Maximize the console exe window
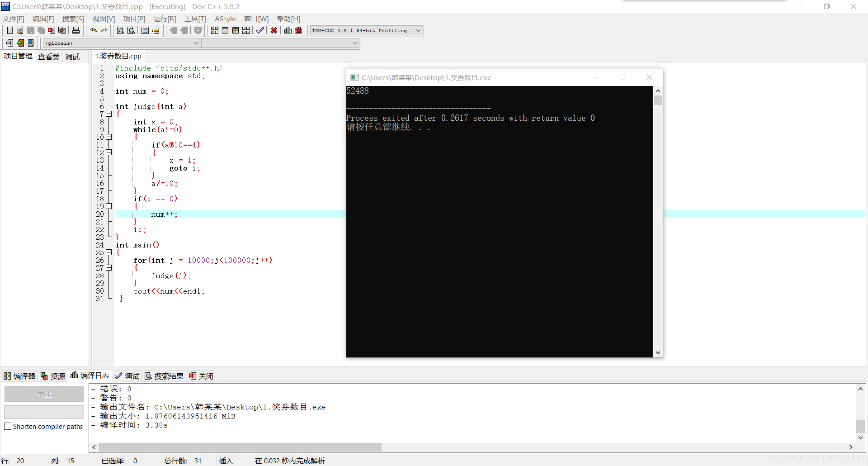The height and width of the screenshot is (466, 868). click(x=623, y=77)
